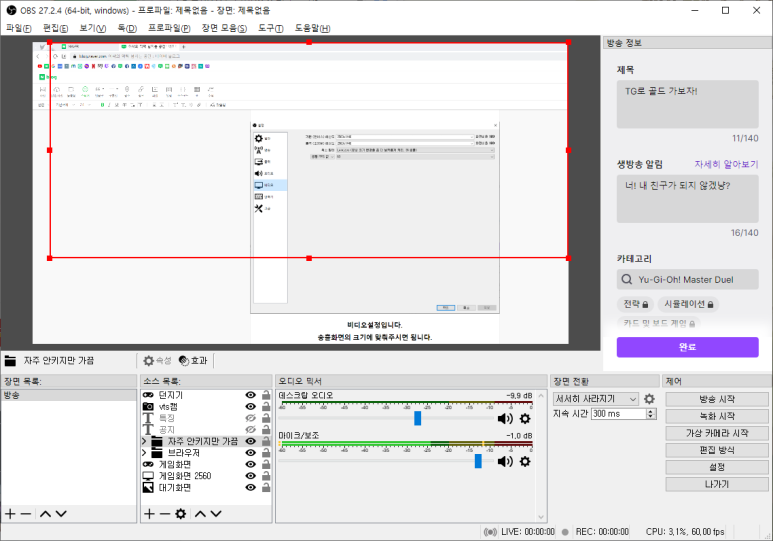The image size is (773, 541).
Task: Open the 독(D) menu
Action: pyautogui.click(x=127, y=28)
